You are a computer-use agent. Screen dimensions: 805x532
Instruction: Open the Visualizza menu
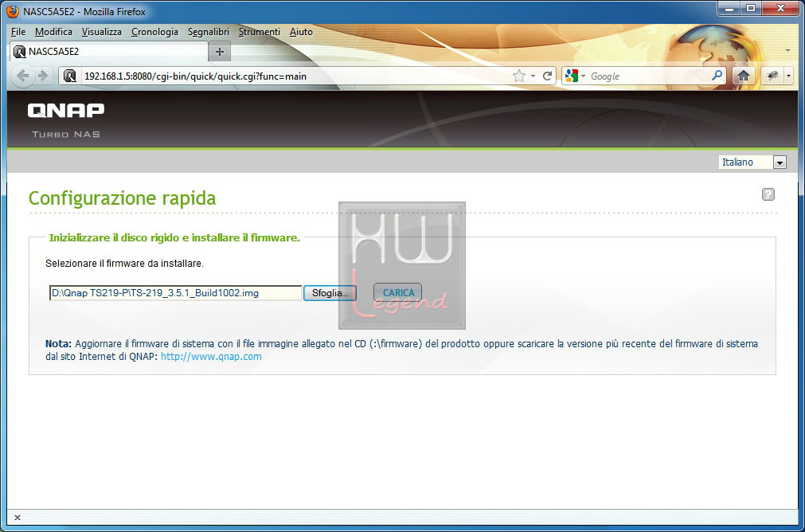pos(102,32)
